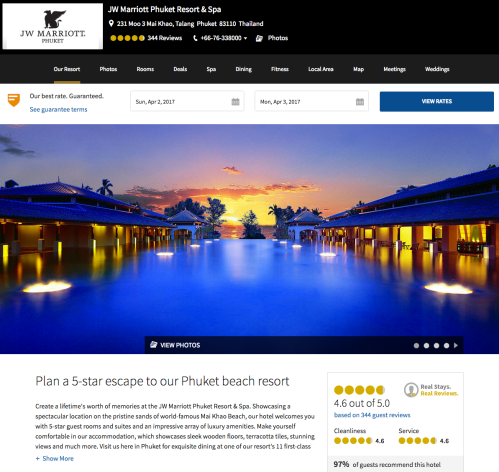Click the location pin icon by address
This screenshot has height=472, width=499.
(111, 23)
